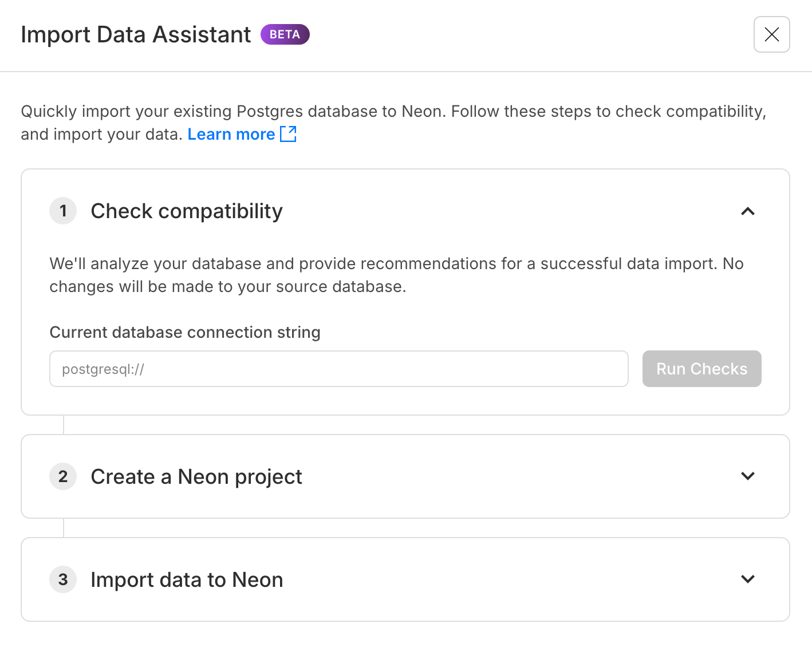Viewport: 812px width, 655px height.
Task: Click the step 1 number badge
Action: click(x=63, y=211)
